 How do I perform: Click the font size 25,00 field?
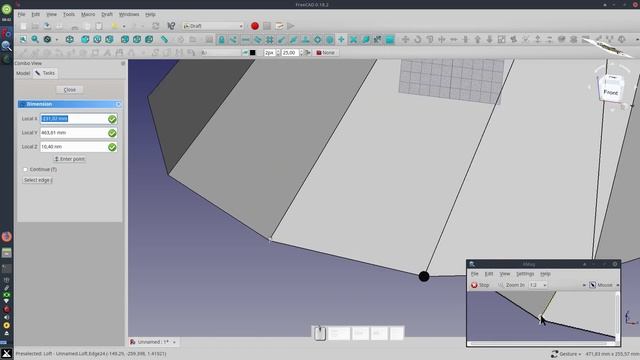[290, 53]
